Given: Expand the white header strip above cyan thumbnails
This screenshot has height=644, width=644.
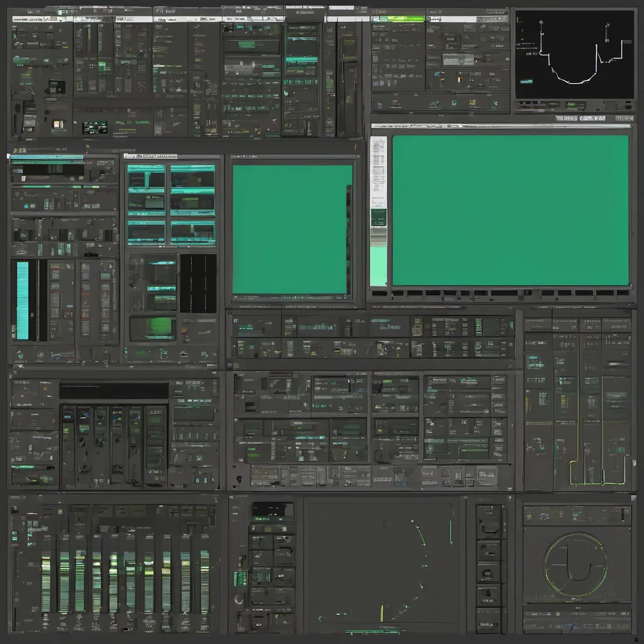Looking at the screenshot, I should [x=150, y=155].
